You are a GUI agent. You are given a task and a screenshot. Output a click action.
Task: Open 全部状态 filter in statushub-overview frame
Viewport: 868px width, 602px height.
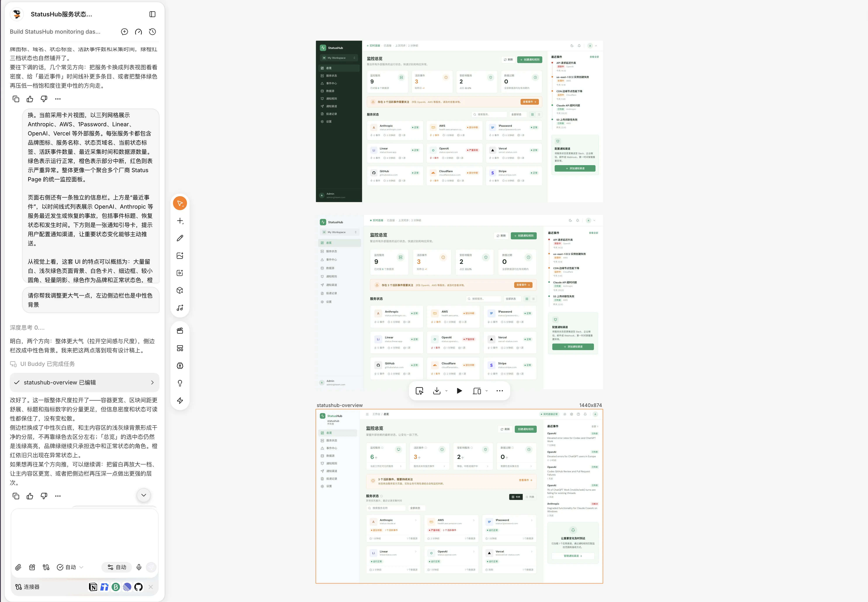416,508
